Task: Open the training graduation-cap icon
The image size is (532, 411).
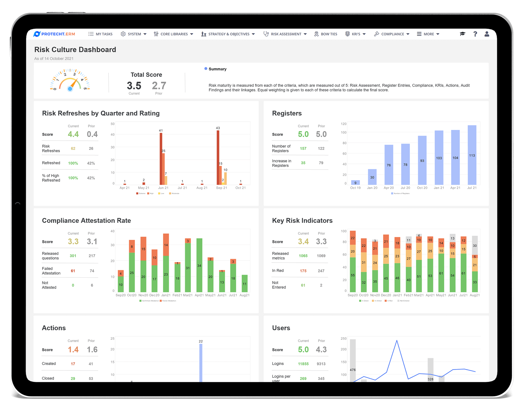Action: coord(462,34)
